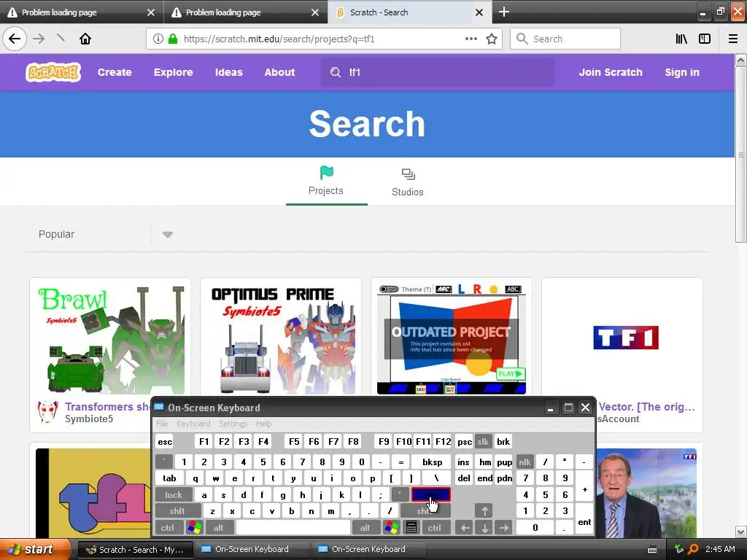Open the Popular sort selector
This screenshot has width=747, height=560.
106,234
